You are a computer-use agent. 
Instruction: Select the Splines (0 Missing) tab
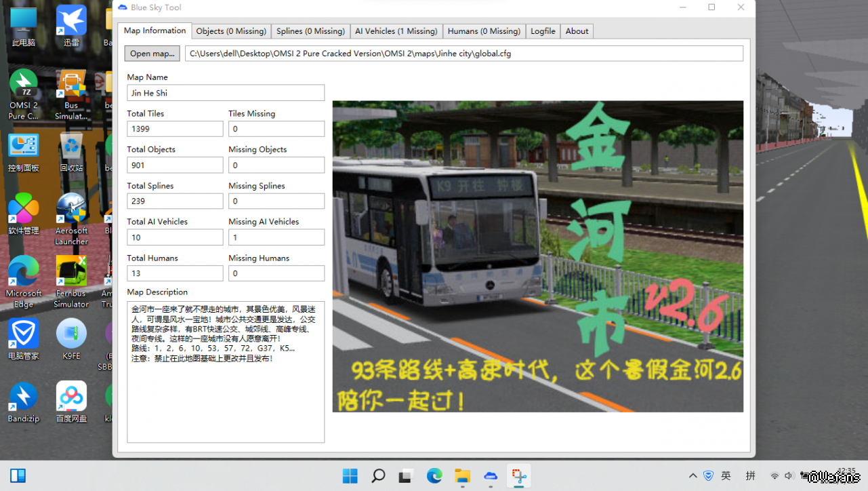310,31
